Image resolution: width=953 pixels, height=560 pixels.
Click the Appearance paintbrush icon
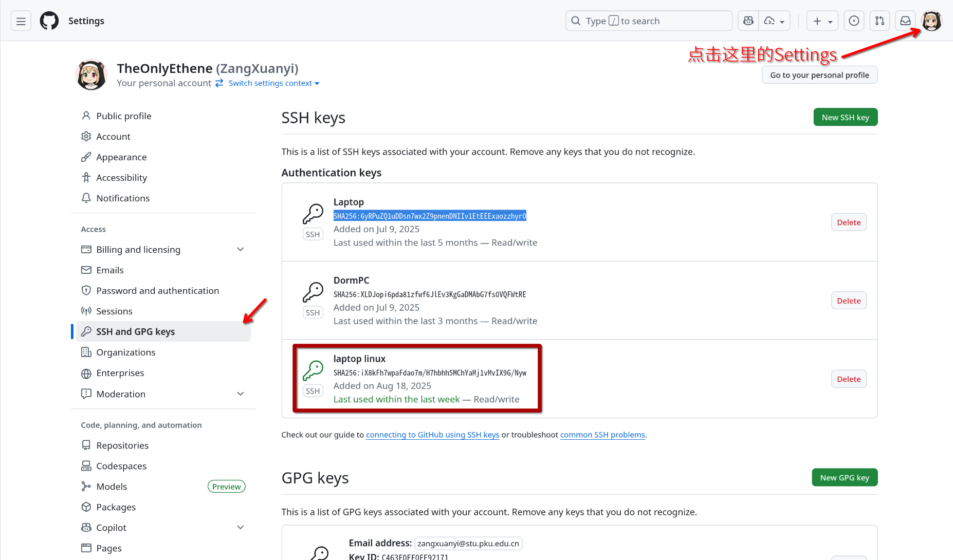coord(86,157)
